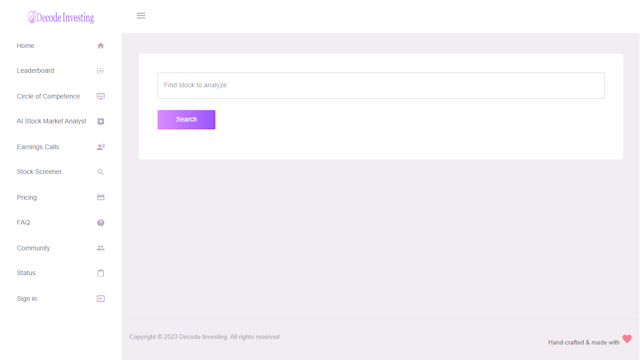
Task: Focus the Find stock to analyze field
Action: 381,85
